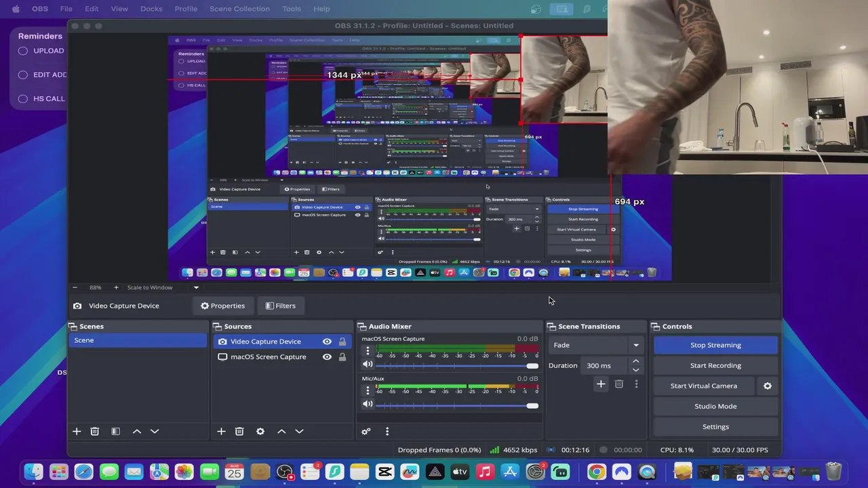Delete the selected scene with trash icon

click(95, 431)
